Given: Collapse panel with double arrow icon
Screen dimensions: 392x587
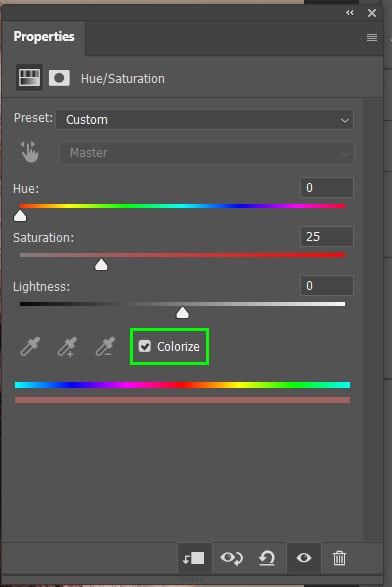Looking at the screenshot, I should pos(350,13).
